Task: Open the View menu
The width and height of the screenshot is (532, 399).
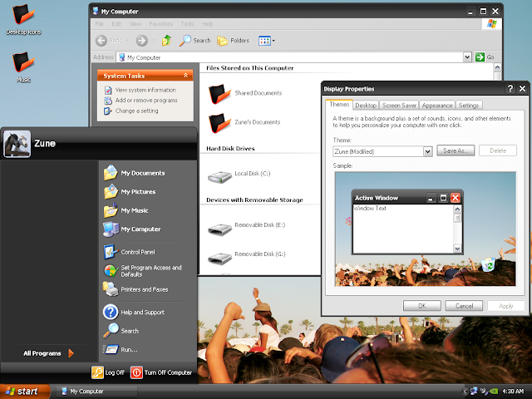Action: (135, 24)
